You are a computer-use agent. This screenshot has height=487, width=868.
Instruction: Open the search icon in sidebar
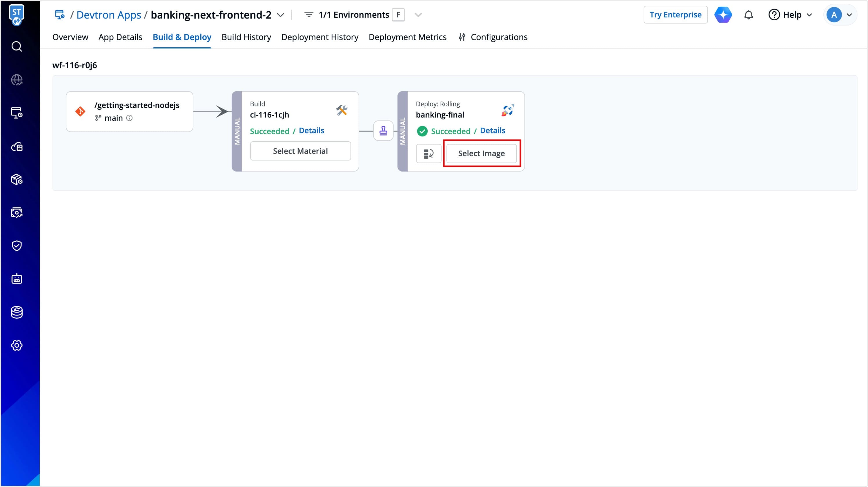[17, 46]
